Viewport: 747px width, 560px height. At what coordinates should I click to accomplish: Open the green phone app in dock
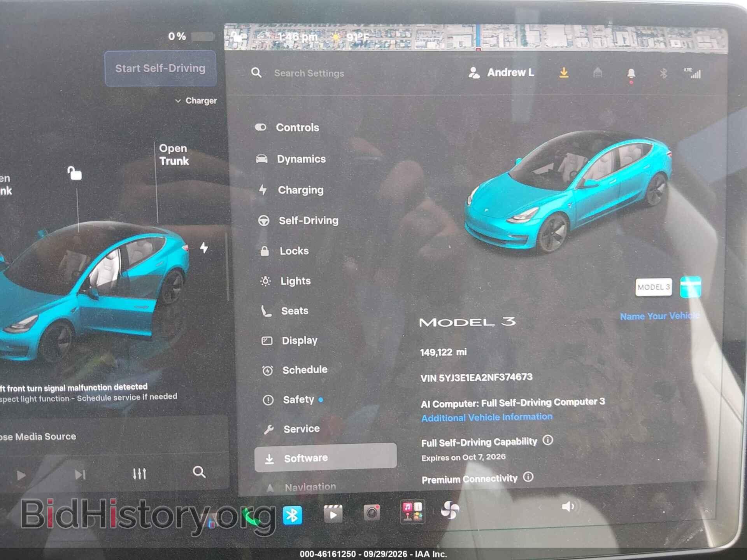point(252,517)
